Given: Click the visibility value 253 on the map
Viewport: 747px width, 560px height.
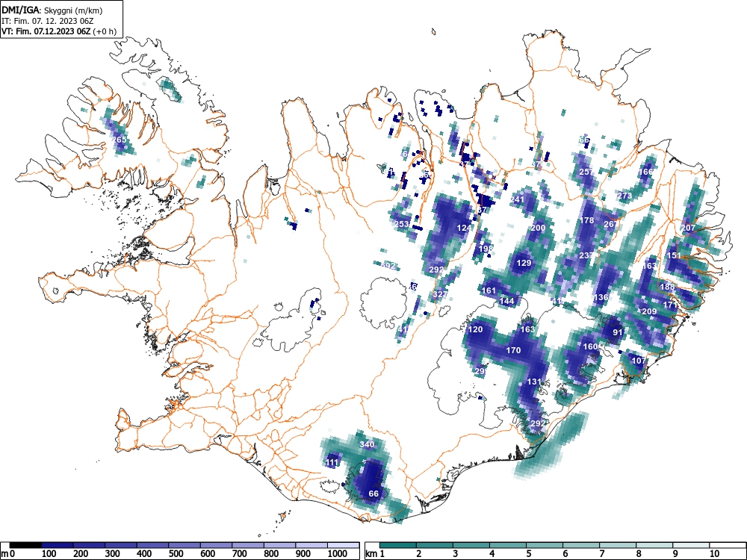Looking at the screenshot, I should click(x=402, y=224).
